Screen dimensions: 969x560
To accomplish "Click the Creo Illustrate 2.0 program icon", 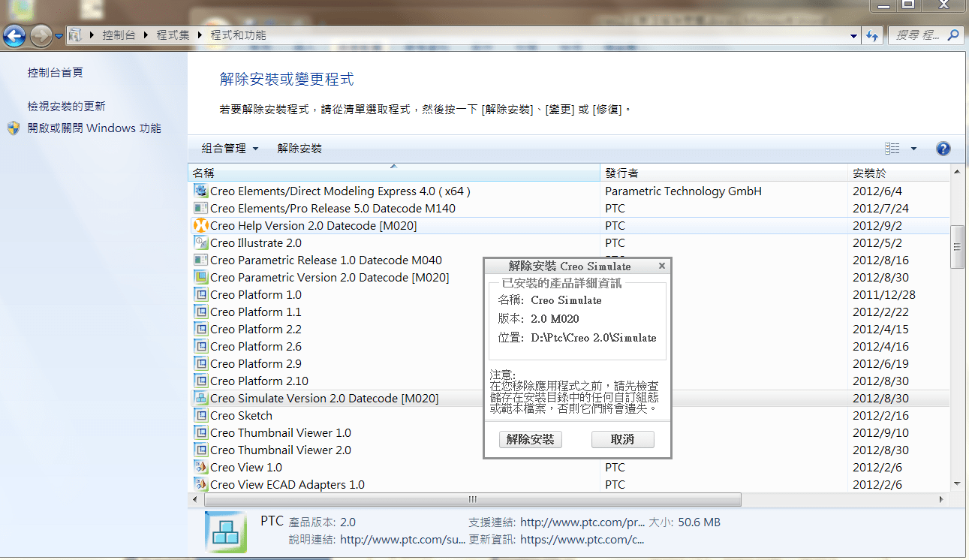I will click(x=200, y=242).
